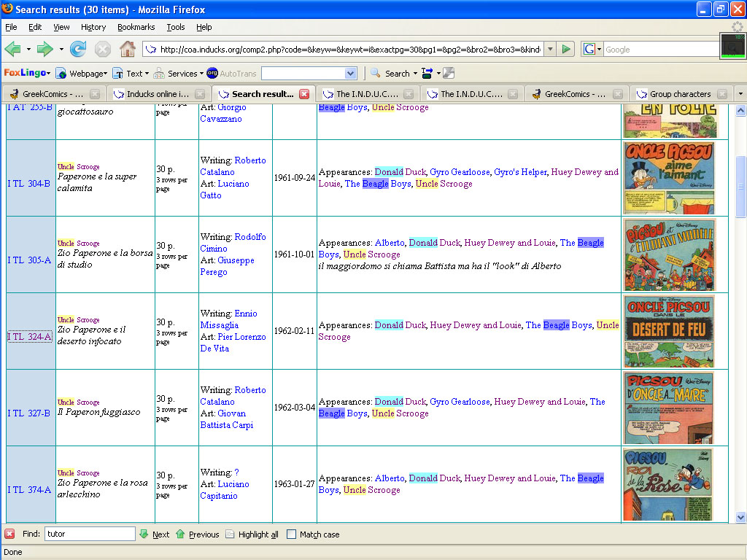This screenshot has height=560, width=747.
Task: Open the I TL 304-B story code link
Action: (x=29, y=183)
